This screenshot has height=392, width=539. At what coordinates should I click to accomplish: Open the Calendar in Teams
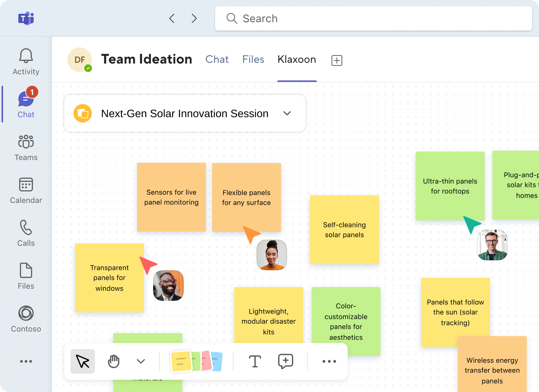26,190
